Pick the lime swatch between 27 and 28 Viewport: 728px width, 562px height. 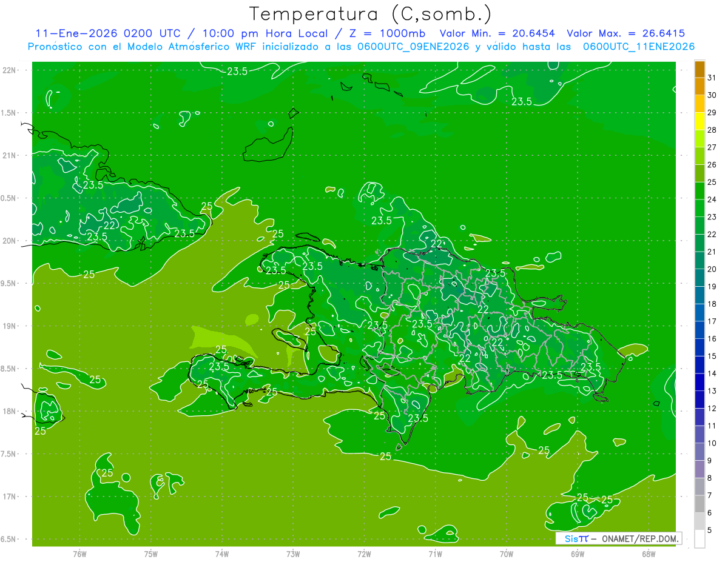[x=699, y=139]
